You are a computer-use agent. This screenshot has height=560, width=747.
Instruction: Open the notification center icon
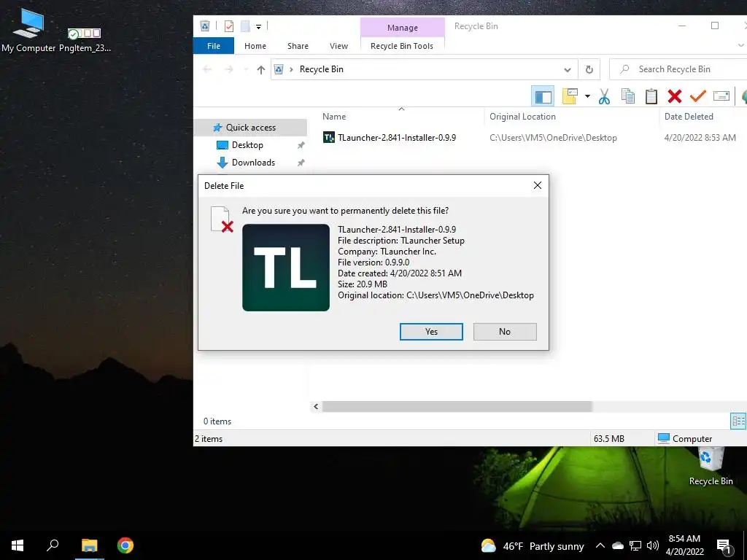click(724, 547)
